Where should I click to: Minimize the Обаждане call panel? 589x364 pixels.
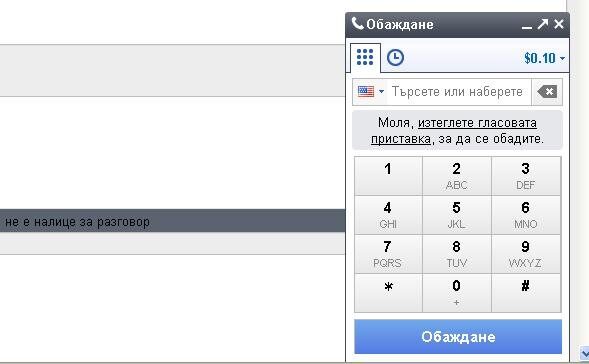[x=527, y=25]
